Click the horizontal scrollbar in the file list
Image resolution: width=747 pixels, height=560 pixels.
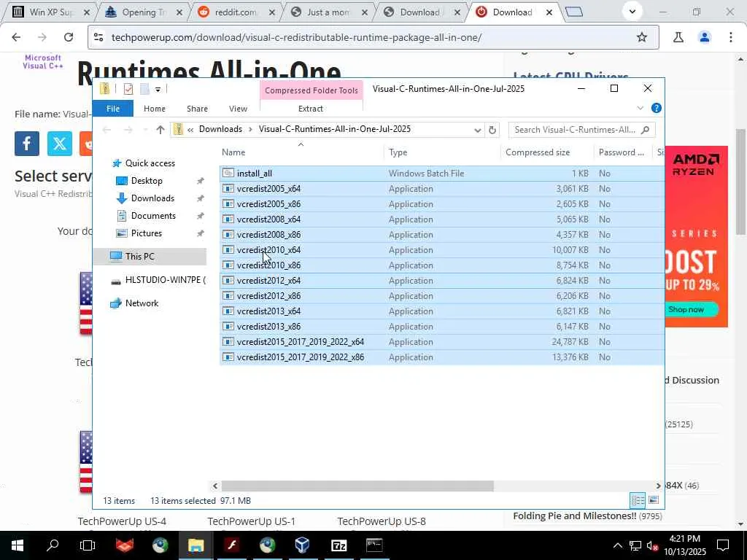click(357, 486)
